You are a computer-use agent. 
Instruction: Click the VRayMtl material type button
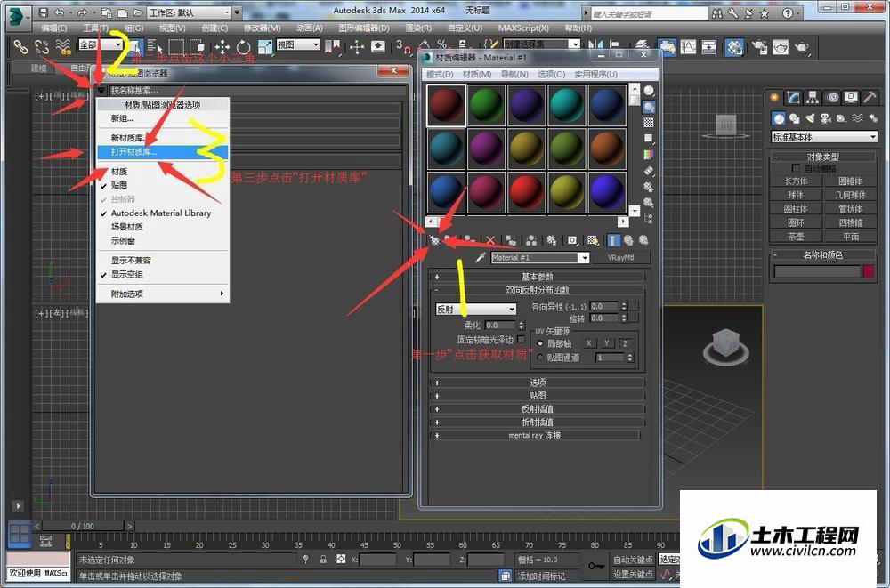tap(620, 258)
